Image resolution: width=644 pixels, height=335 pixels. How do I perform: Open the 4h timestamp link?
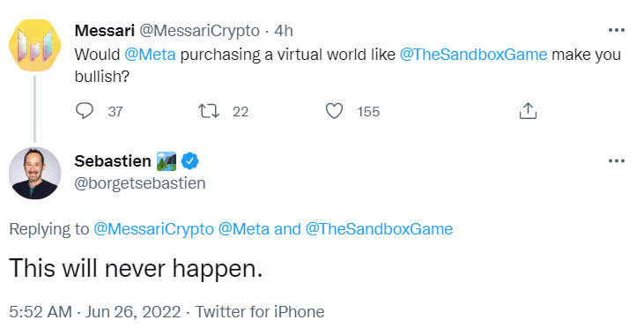[284, 31]
